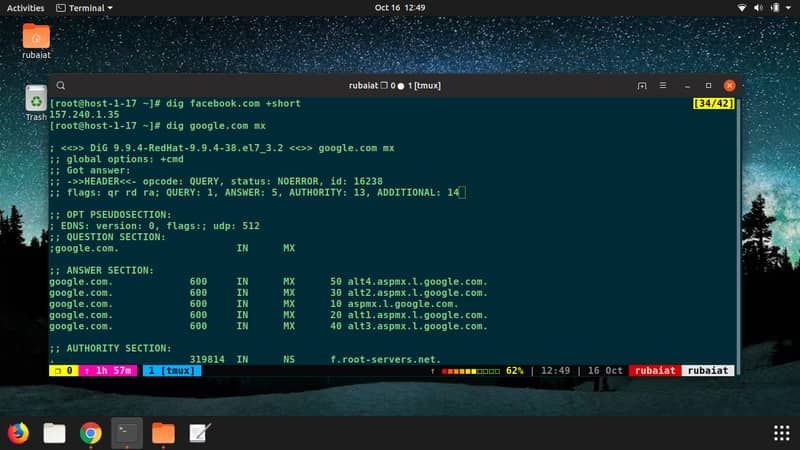Click the Terminal icon in the dock
800x450 pixels.
point(127,432)
